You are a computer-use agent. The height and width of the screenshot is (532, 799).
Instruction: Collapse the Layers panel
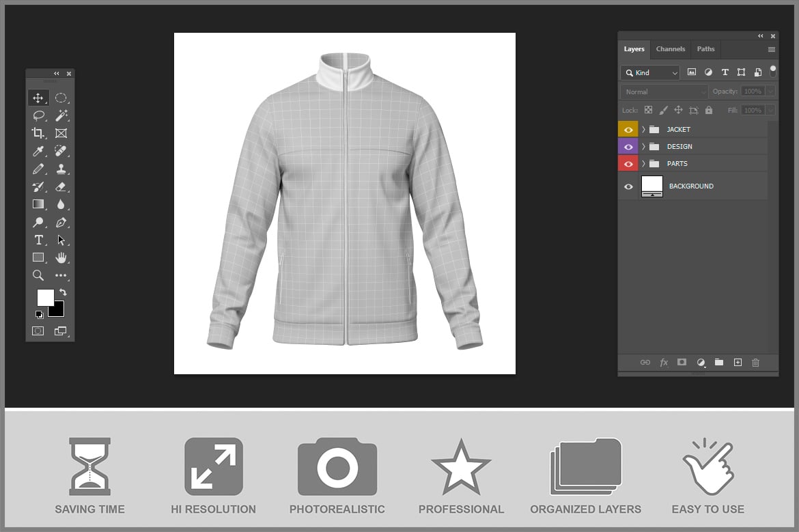[x=761, y=36]
